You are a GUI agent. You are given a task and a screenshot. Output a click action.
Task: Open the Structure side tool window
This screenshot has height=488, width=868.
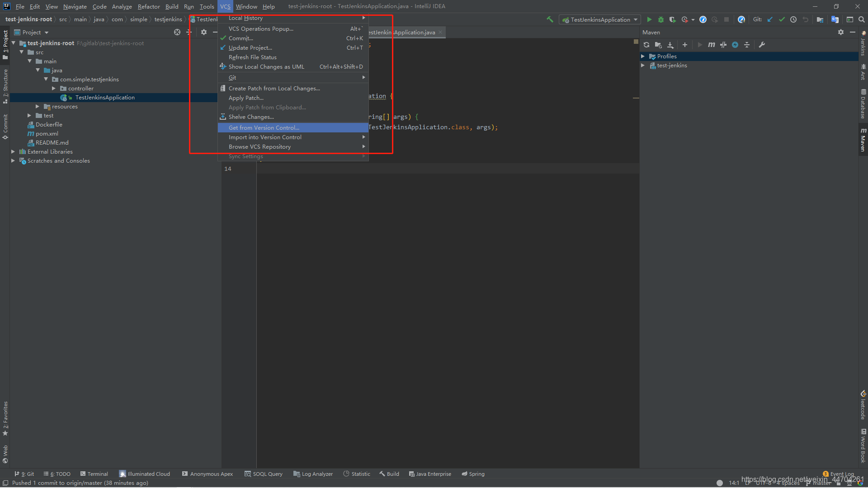[x=5, y=86]
